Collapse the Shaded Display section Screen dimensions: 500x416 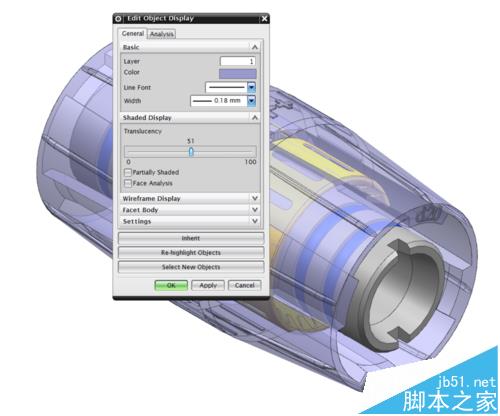[255, 118]
